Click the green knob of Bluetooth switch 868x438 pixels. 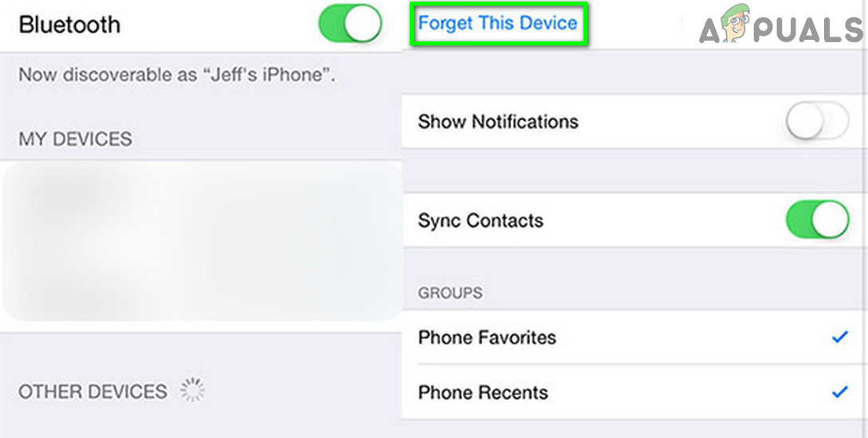[363, 25]
